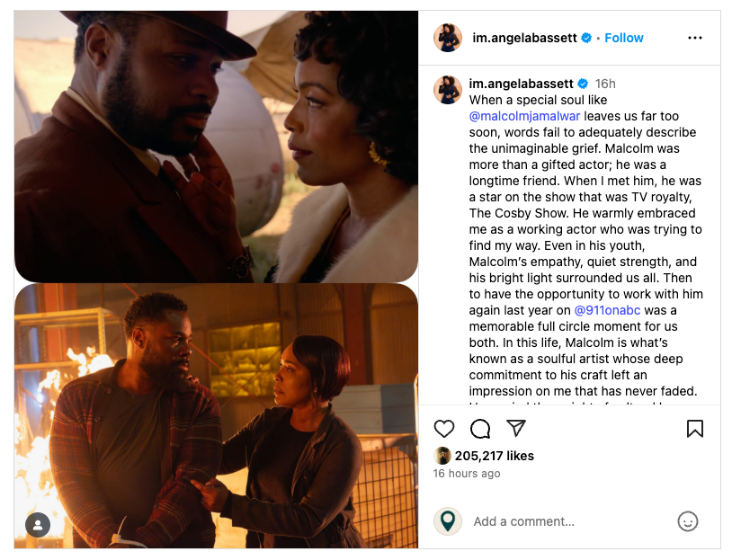The height and width of the screenshot is (560, 732).
Task: Show tagged people icon on photo
Action: pos(38,525)
